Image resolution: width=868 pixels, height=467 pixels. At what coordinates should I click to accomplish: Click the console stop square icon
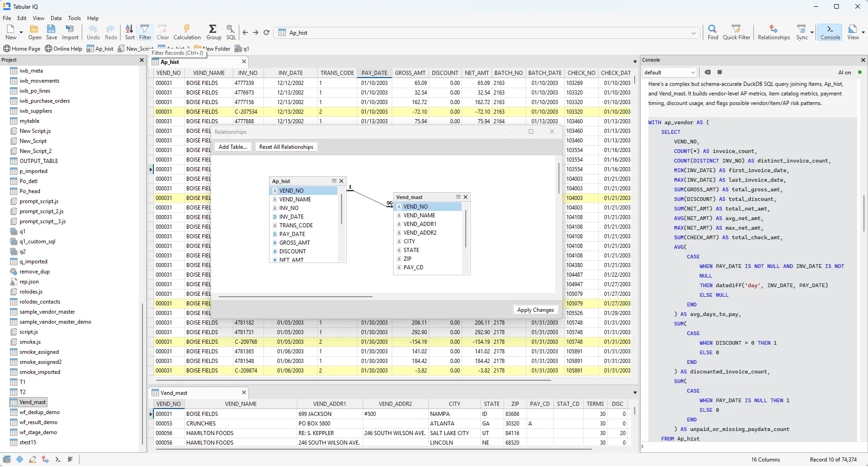click(720, 72)
